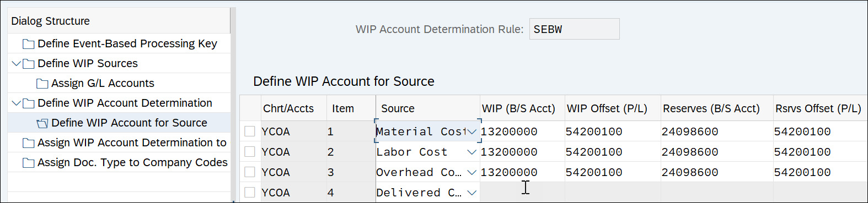868x203 pixels.
Task: Collapse the Define WIP Sources tree node
Action: [16, 64]
